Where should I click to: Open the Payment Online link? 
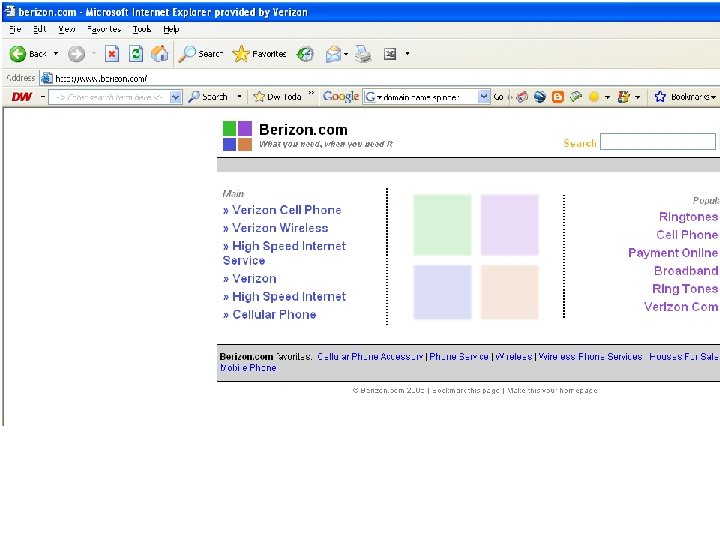pos(673,253)
